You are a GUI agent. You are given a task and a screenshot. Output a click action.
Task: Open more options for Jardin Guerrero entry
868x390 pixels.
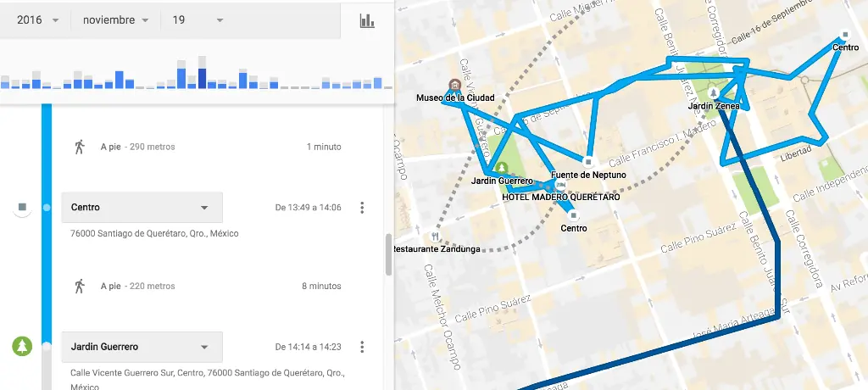pos(362,348)
